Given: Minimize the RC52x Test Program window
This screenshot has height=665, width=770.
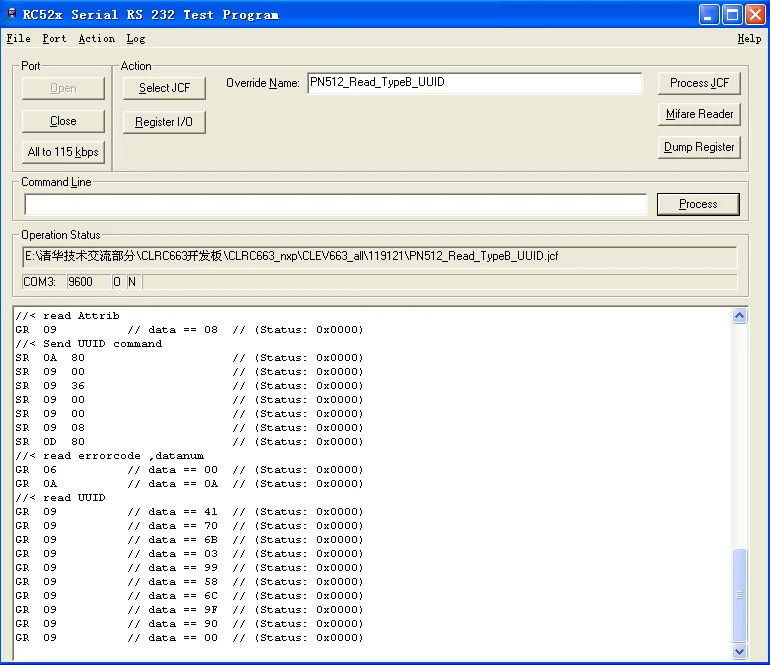Looking at the screenshot, I should pyautogui.click(x=709, y=14).
